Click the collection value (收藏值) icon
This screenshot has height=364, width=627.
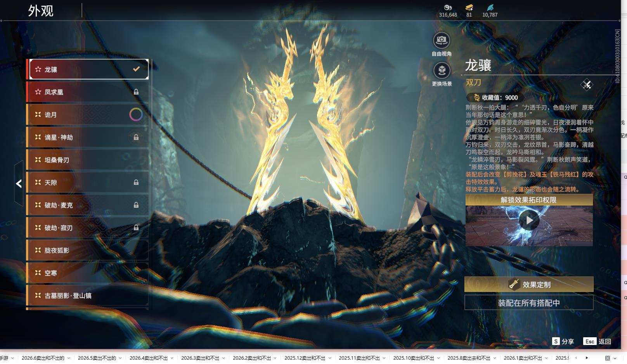coord(476,98)
